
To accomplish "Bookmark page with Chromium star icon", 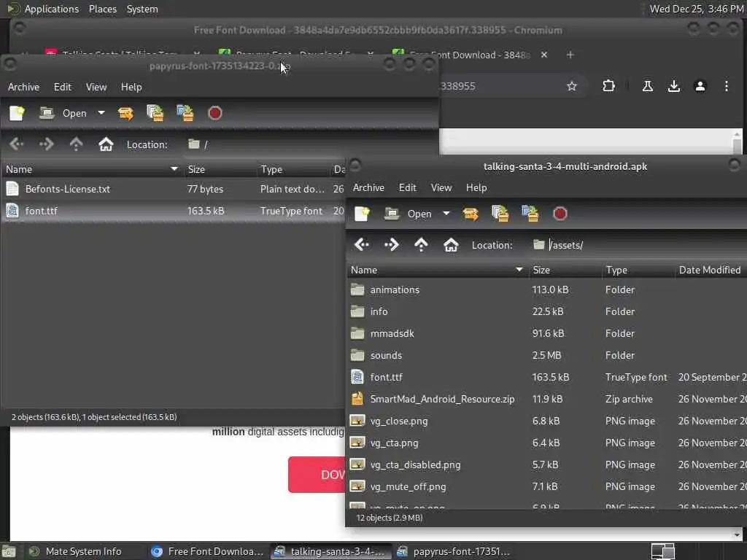I will (572, 86).
